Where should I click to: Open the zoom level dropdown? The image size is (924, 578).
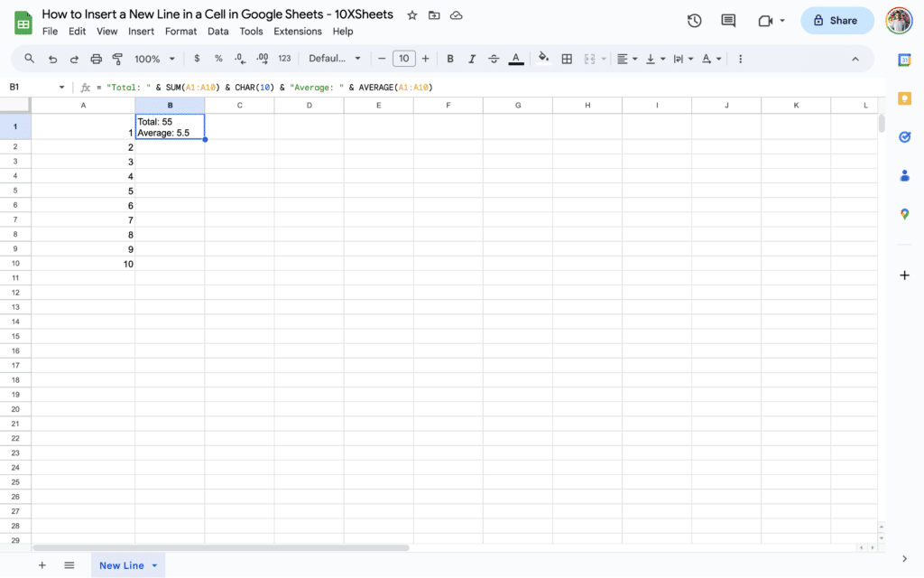[153, 58]
